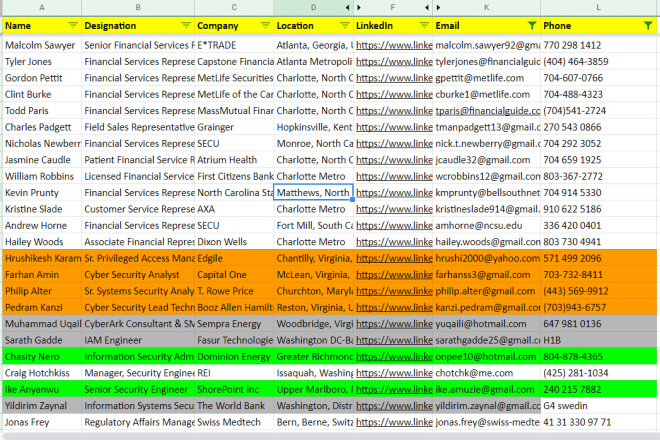Open the Company column filter
Viewport: 660px width, 440px height.
tap(265, 26)
